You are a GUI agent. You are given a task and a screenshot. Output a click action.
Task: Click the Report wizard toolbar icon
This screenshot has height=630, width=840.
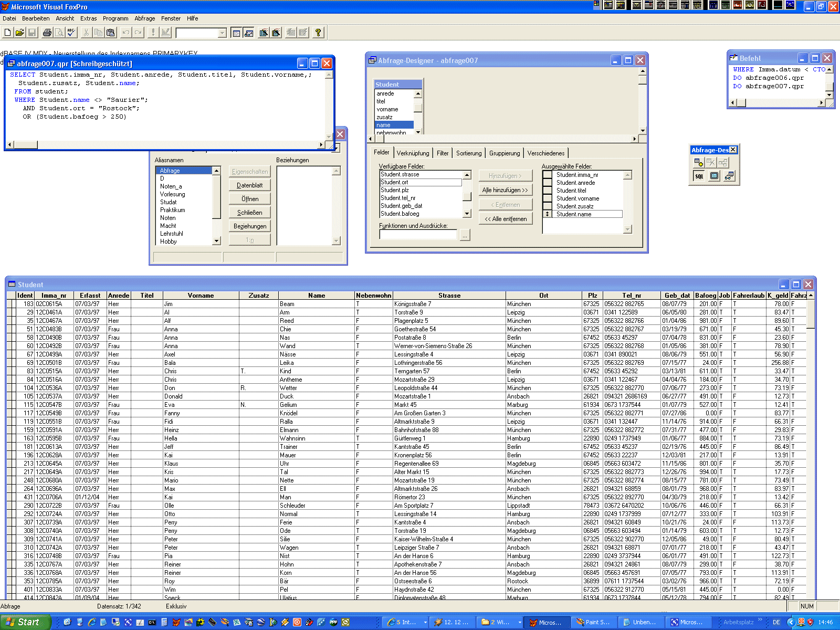pos(276,33)
